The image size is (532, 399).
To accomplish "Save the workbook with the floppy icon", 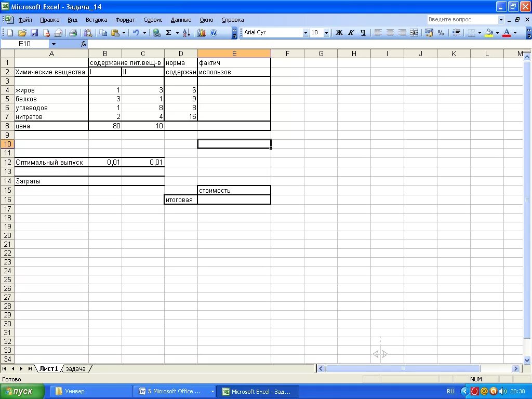I will pos(34,33).
